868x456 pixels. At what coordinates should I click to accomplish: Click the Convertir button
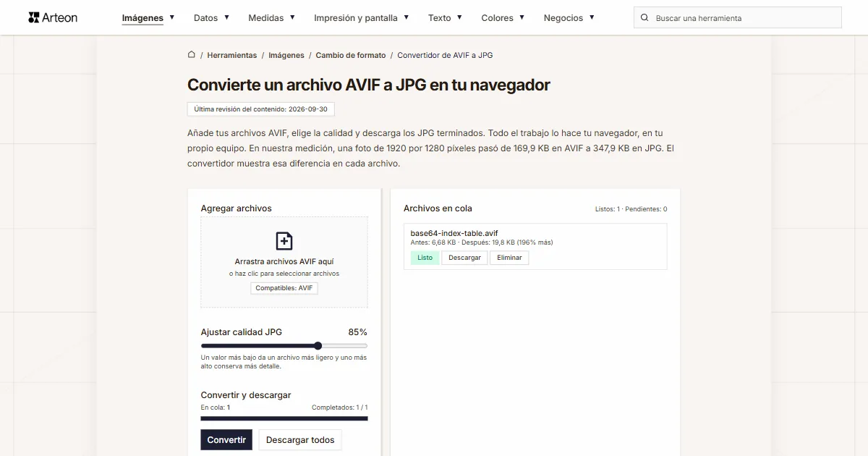point(226,440)
